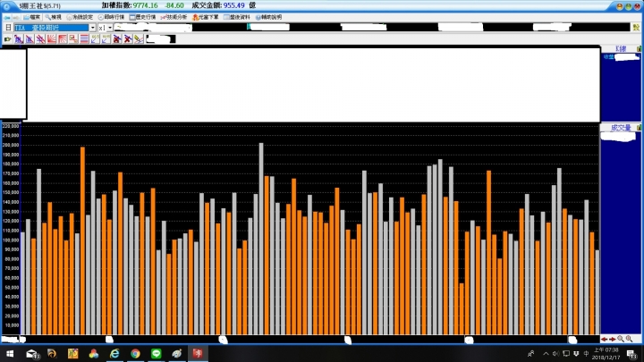Click the K線 panel header

tap(621, 49)
